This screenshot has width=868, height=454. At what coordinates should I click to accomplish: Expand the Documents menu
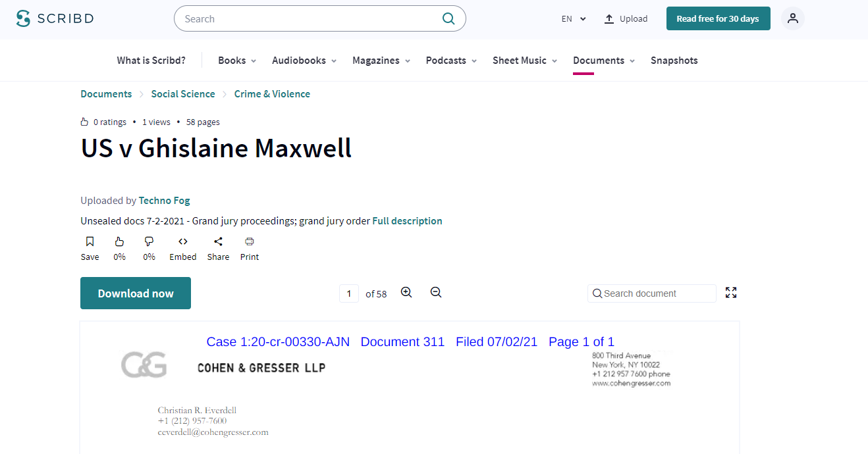point(604,61)
